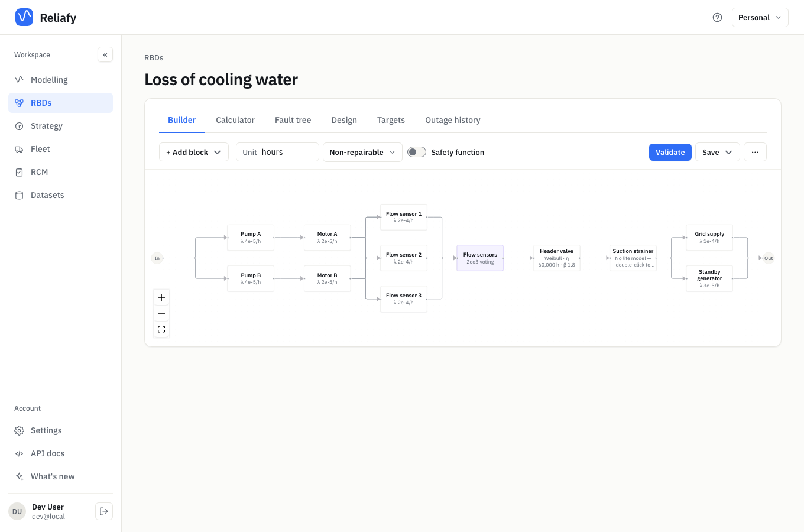Expand the Save dropdown

(x=717, y=152)
